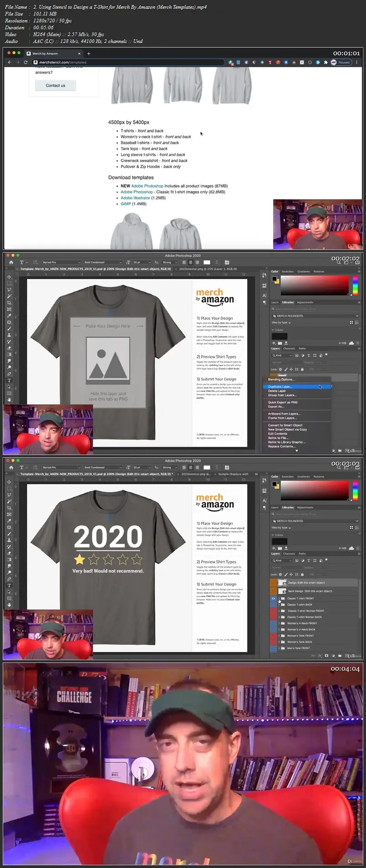Image resolution: width=366 pixels, height=868 pixels.
Task: Filter for pixel layers in the 00:03:03 frame
Action: point(297,560)
